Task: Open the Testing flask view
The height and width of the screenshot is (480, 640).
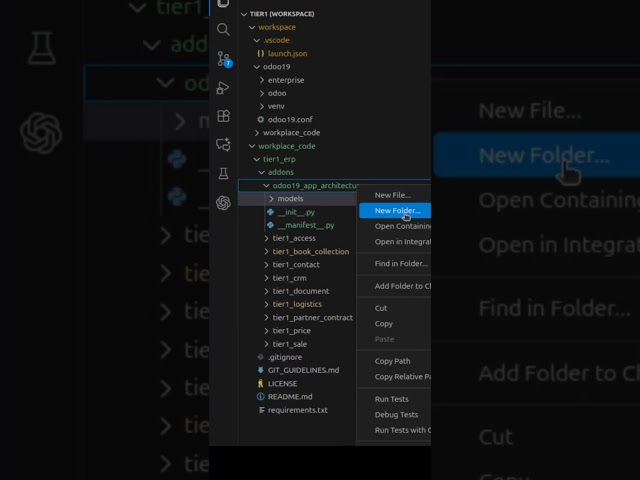Action: 223,173
